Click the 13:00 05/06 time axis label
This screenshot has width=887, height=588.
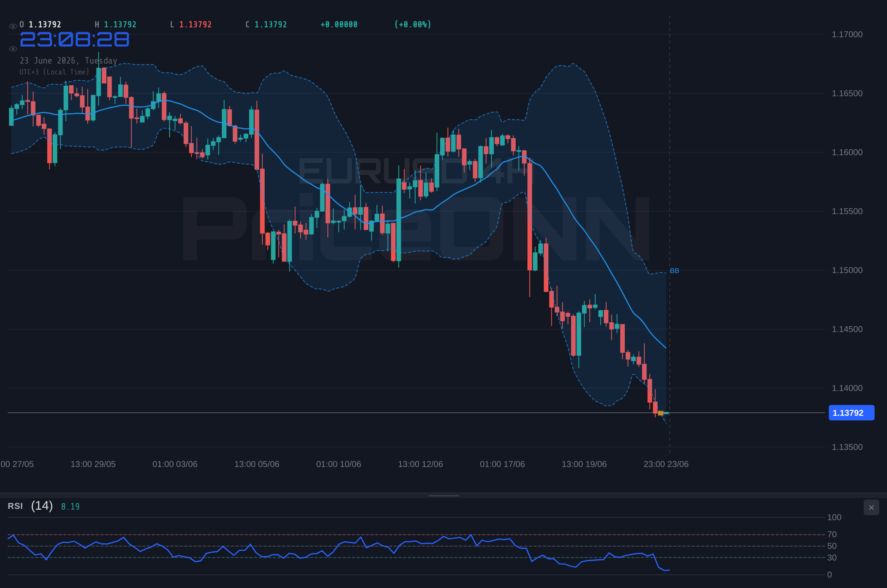pos(257,464)
